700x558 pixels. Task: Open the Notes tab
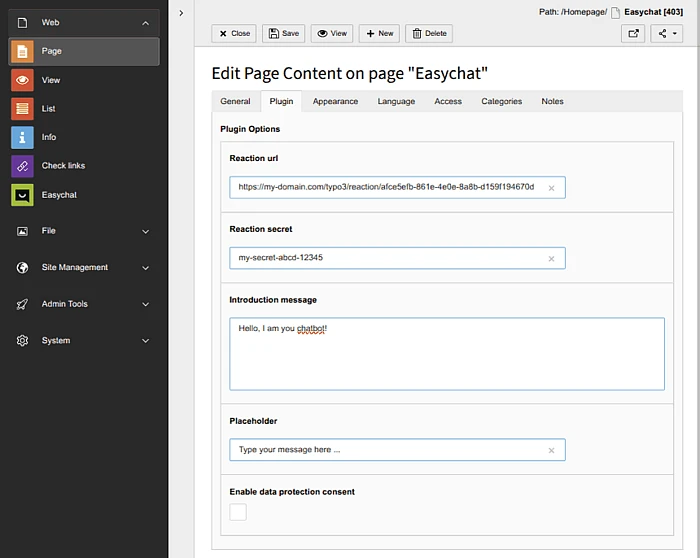click(x=553, y=101)
